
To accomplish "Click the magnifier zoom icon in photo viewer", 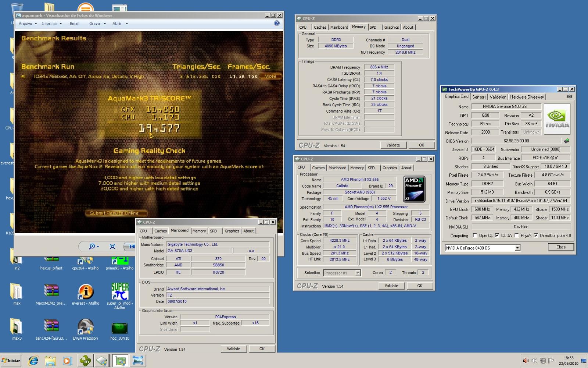I will (92, 246).
